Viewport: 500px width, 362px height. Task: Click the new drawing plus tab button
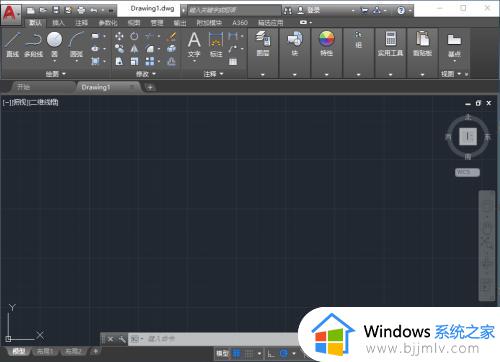click(150, 87)
